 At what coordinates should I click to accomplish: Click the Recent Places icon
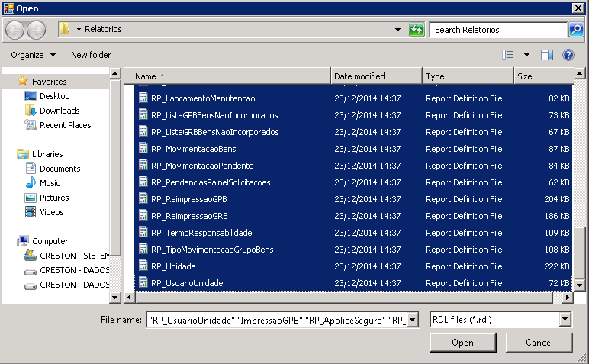click(x=31, y=124)
